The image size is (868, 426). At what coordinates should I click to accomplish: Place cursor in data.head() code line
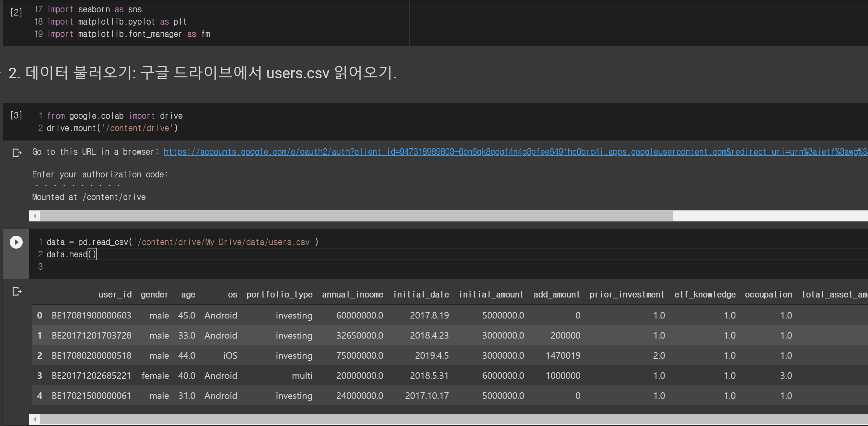coord(71,254)
